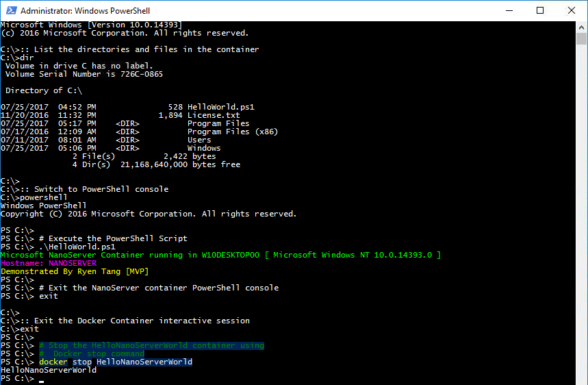Minimize the PowerShell window
The height and width of the screenshot is (385, 588).
tap(509, 10)
